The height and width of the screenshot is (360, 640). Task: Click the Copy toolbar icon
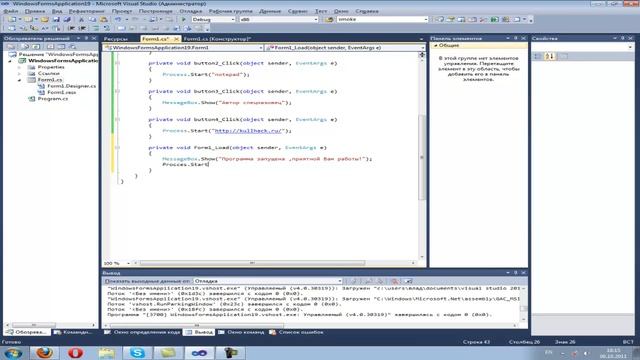[93, 19]
